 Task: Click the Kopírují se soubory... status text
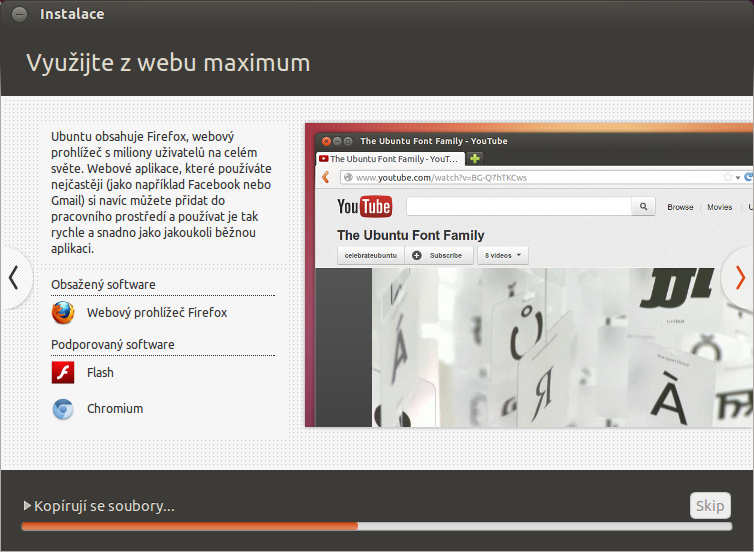click(104, 506)
